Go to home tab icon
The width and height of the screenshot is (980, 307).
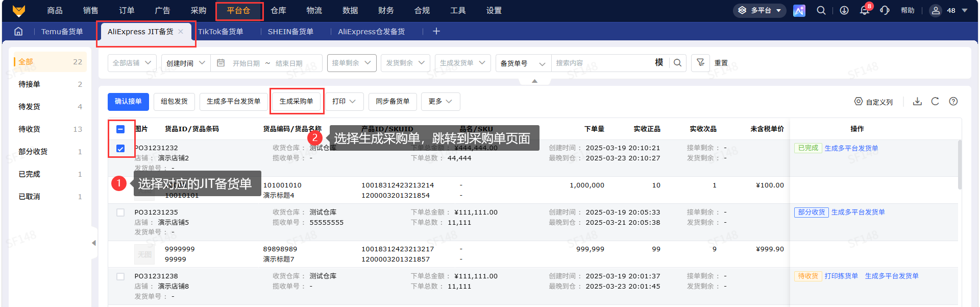click(x=18, y=32)
